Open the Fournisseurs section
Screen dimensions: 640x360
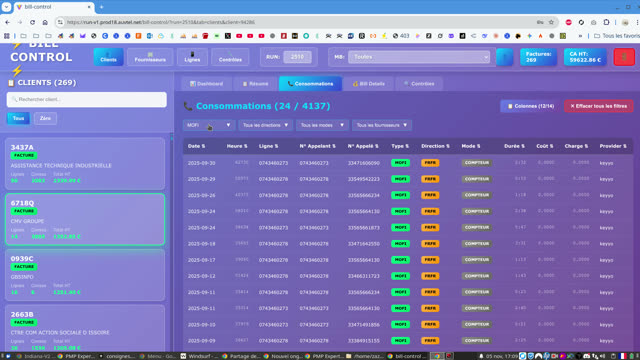pyautogui.click(x=150, y=57)
